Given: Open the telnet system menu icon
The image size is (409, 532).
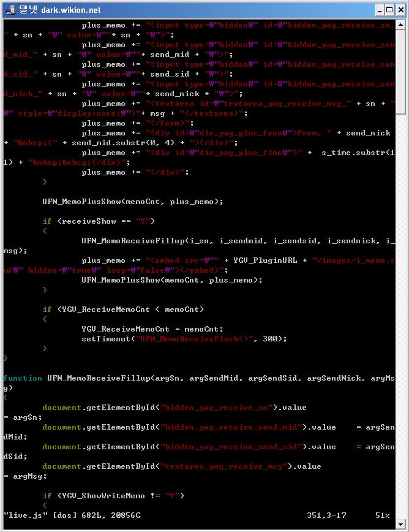Looking at the screenshot, I should pos(9,10).
